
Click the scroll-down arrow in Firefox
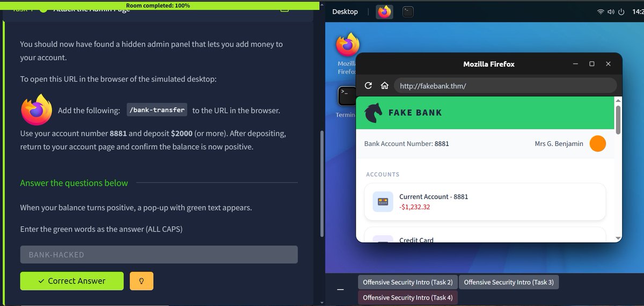point(618,238)
